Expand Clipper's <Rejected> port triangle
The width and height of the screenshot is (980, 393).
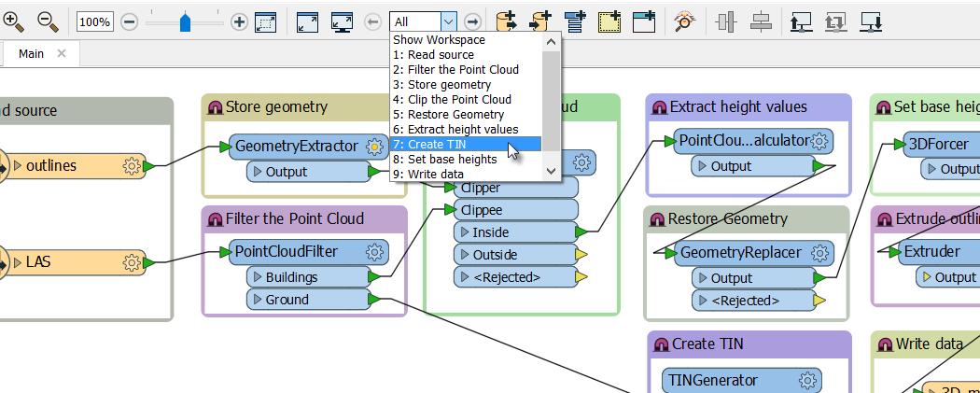click(465, 277)
